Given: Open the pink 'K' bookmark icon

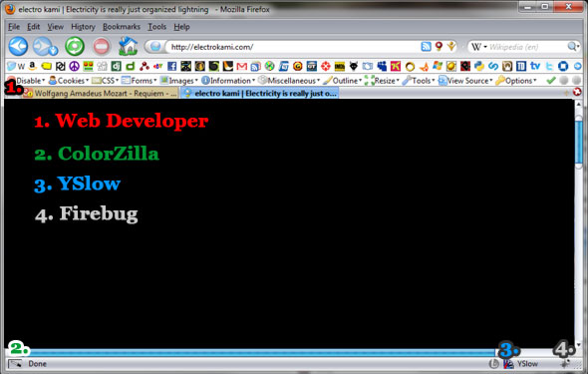Looking at the screenshot, I should coord(396,67).
